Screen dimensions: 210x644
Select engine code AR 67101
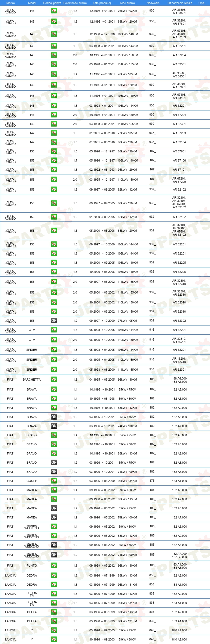point(179,170)
